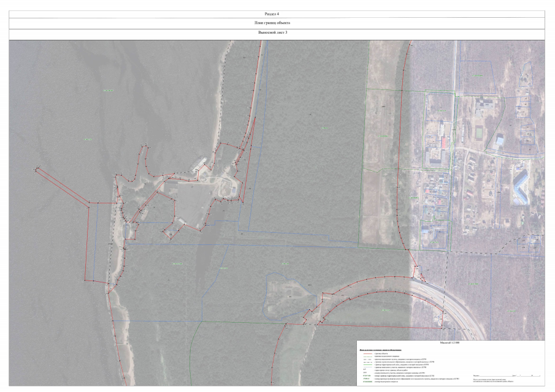This screenshot has width=555, height=392.
Task: Click the lower green label in the water
Action: 87,140
